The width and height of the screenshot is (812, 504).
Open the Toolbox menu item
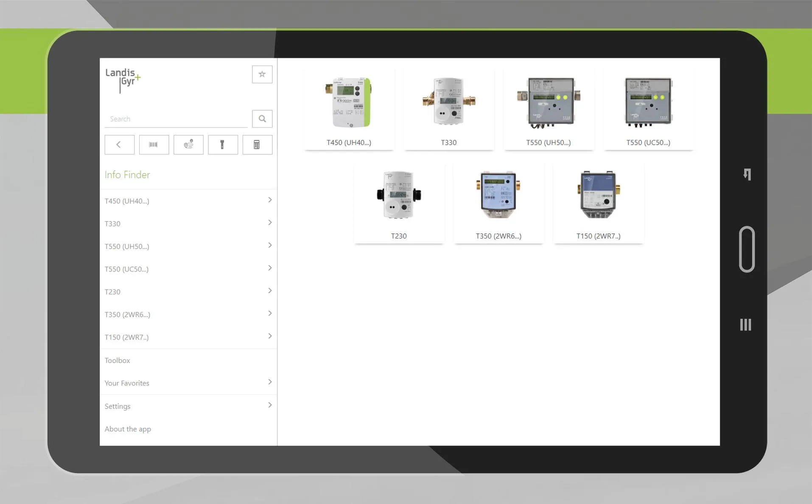[188, 360]
